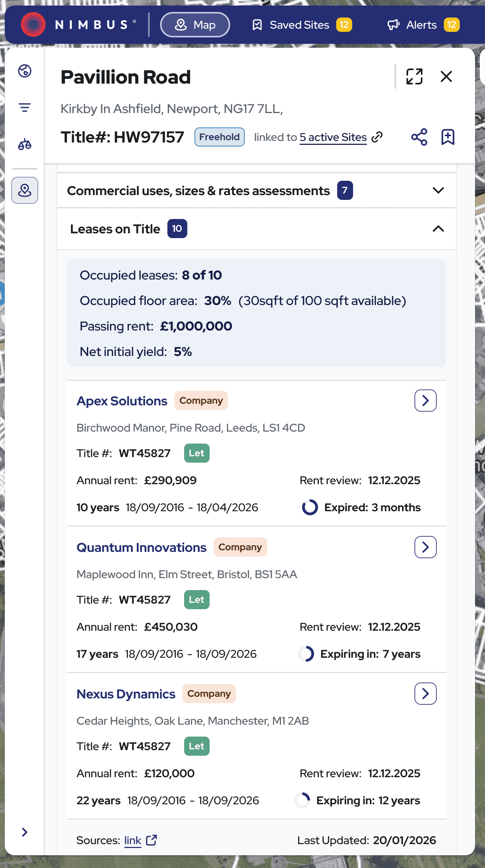Click the chain link icon beside active Sites

tap(377, 137)
